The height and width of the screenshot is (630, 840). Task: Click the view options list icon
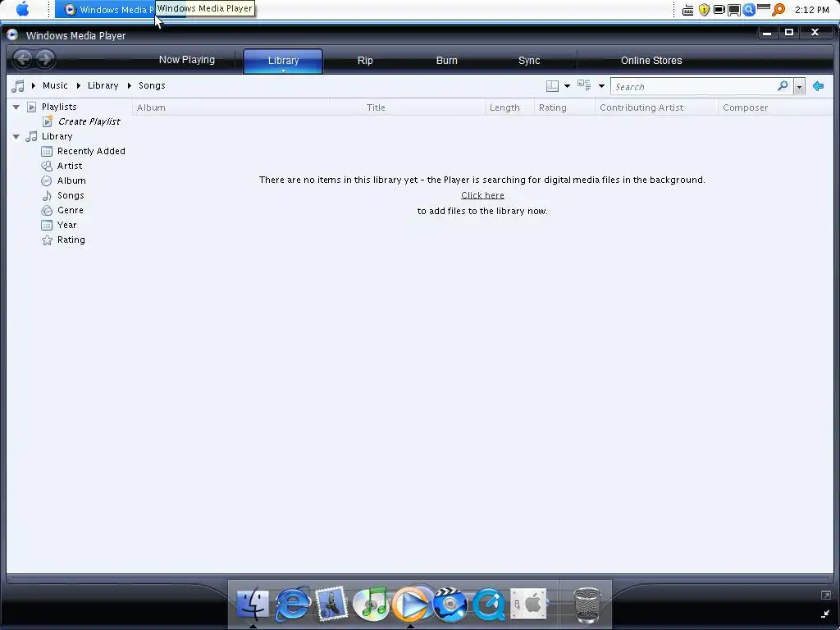pos(584,85)
